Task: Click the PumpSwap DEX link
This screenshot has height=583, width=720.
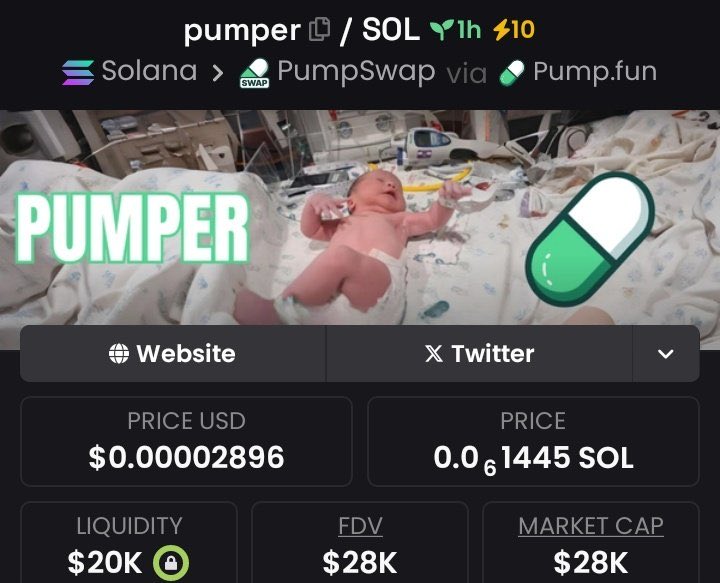Action: coord(337,73)
